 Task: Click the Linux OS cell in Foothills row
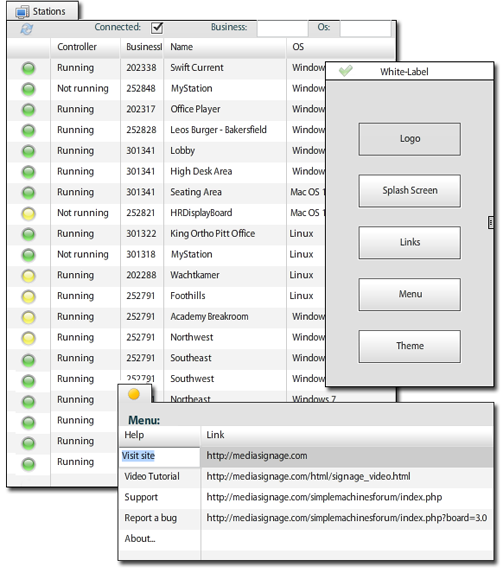point(301,296)
